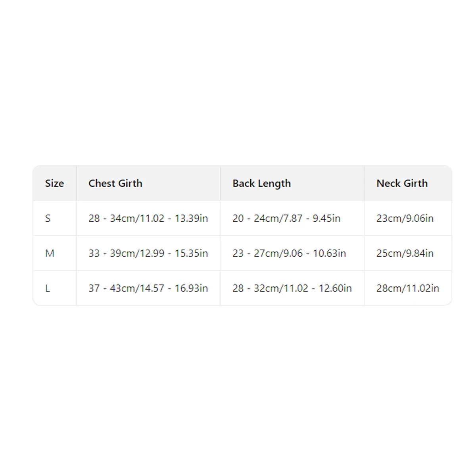This screenshot has width=476, height=476.
Task: Click the Size column header
Action: (x=54, y=183)
